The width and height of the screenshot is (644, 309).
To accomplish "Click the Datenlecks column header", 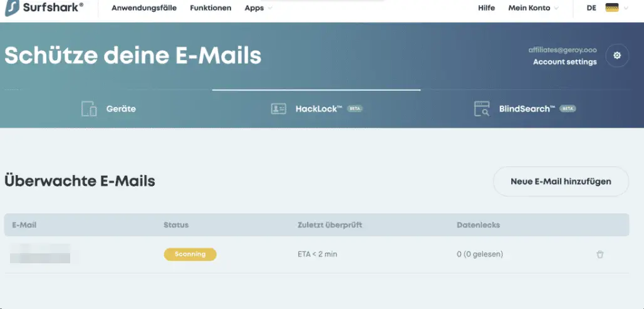I will click(478, 225).
